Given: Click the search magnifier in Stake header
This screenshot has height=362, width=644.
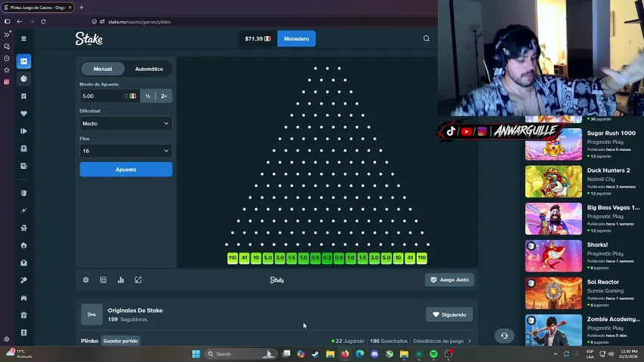Looking at the screenshot, I should (427, 38).
